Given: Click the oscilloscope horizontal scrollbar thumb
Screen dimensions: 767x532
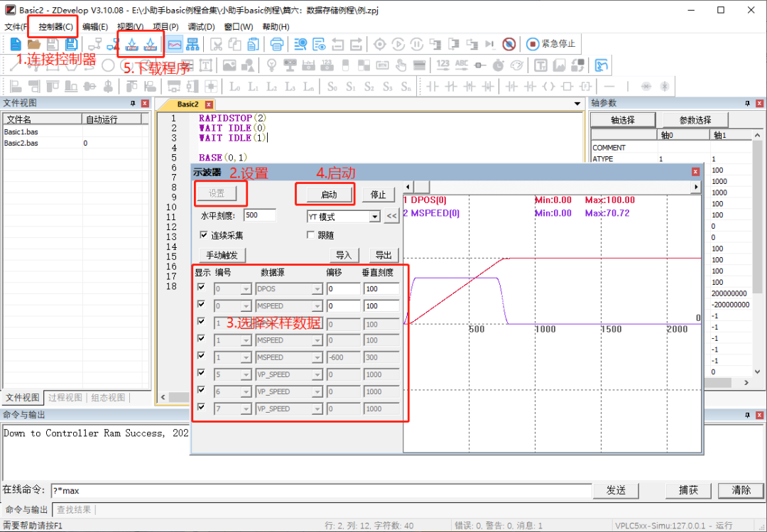Looking at the screenshot, I should (422, 187).
